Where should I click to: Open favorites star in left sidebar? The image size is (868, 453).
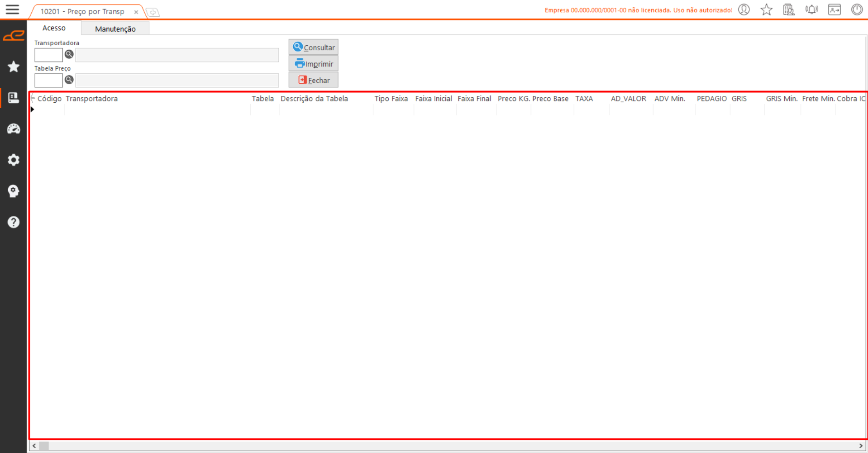click(14, 67)
